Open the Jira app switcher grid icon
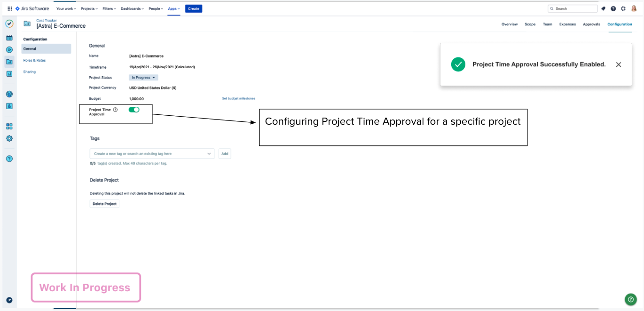This screenshot has width=644, height=311. tap(10, 8)
